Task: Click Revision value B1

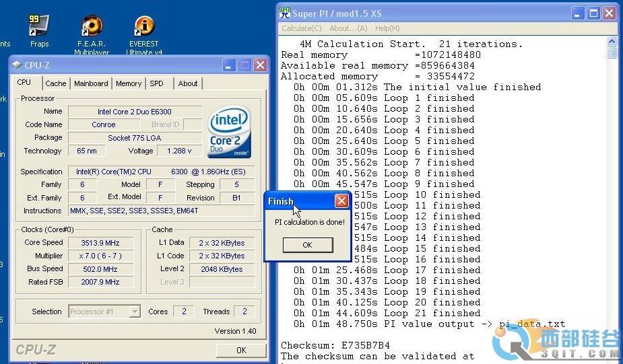Action: tap(237, 198)
